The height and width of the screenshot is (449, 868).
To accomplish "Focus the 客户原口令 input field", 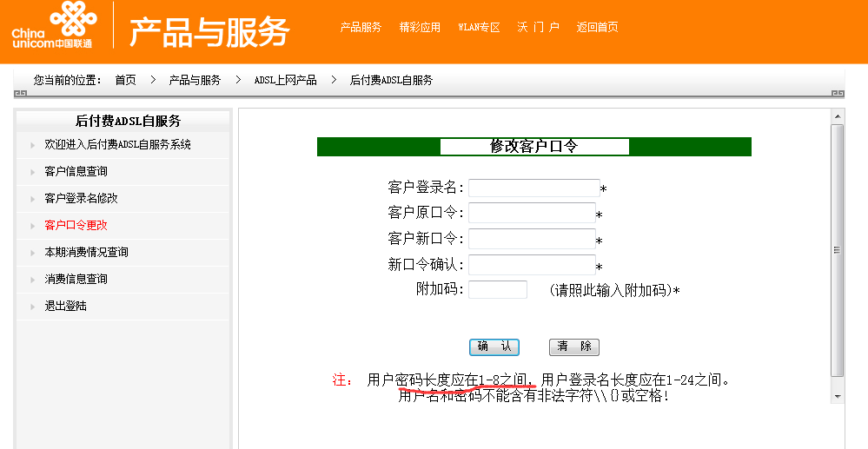I will pos(532,213).
